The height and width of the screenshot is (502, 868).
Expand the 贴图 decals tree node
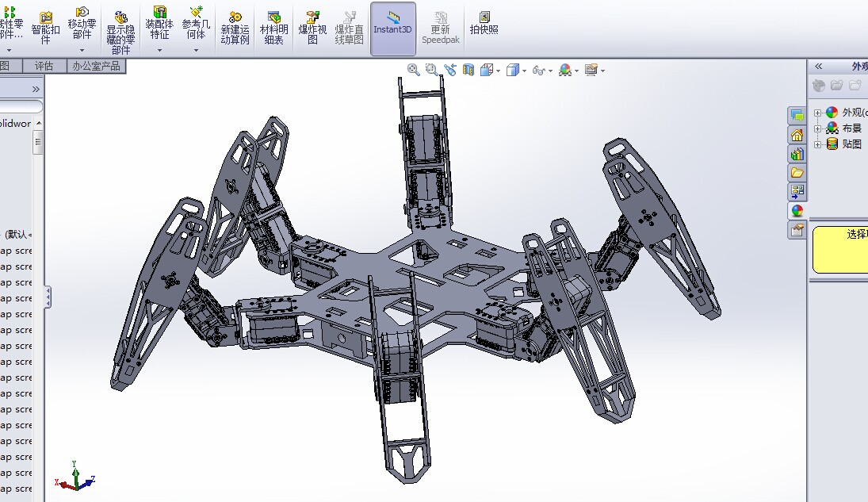[x=817, y=144]
